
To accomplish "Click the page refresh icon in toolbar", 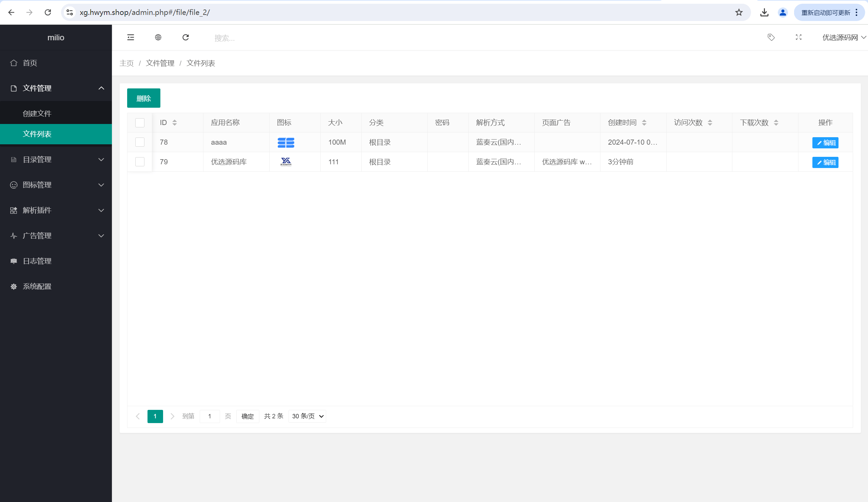I will pyautogui.click(x=186, y=37).
